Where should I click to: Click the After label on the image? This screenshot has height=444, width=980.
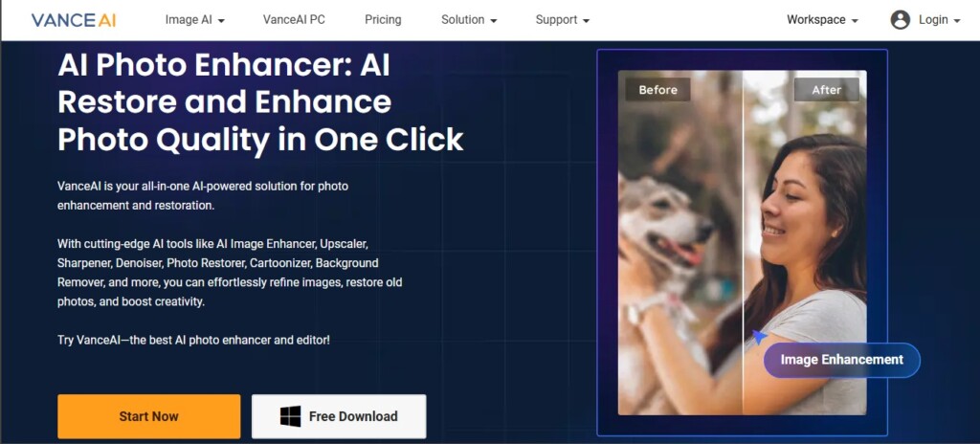click(x=826, y=90)
